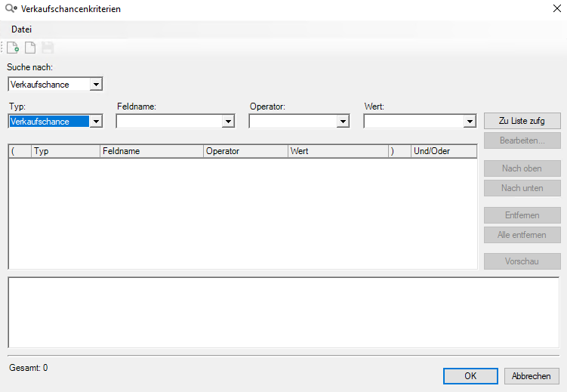The image size is (567, 392).
Task: Click the Feldname column header
Action: pos(152,151)
